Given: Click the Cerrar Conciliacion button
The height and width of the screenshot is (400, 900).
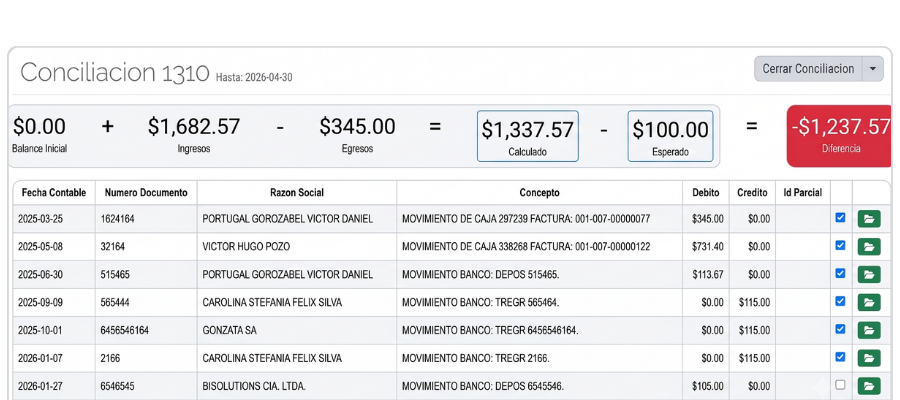Looking at the screenshot, I should pos(808,69).
